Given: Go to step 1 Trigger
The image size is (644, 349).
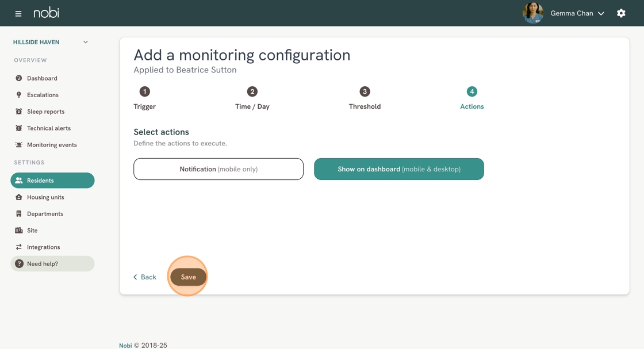Looking at the screenshot, I should tap(144, 98).
